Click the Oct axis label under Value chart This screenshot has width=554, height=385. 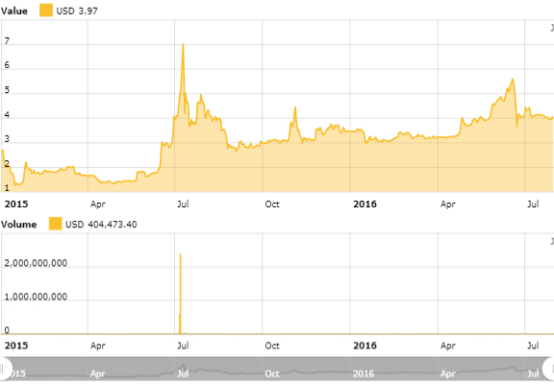tap(272, 204)
